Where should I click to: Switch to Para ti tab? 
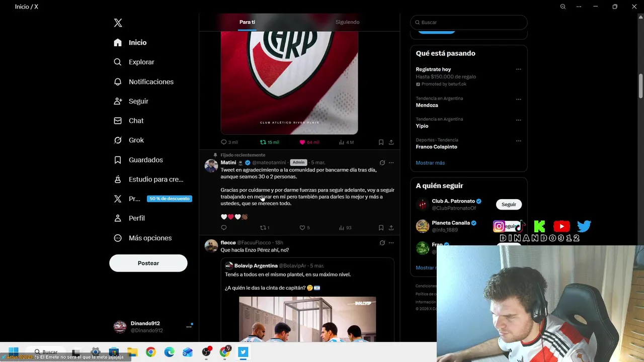[x=247, y=22]
